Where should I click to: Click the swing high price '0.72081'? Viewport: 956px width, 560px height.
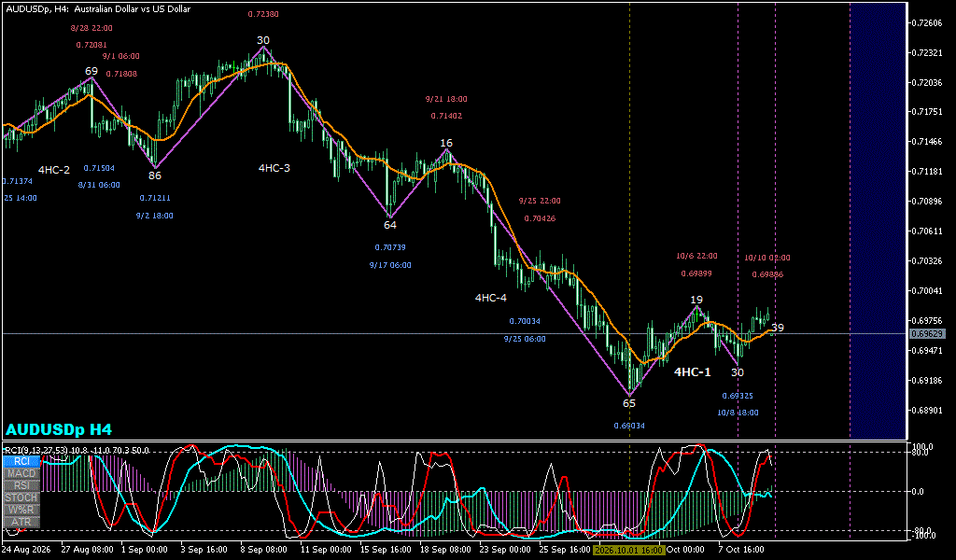pos(91,45)
